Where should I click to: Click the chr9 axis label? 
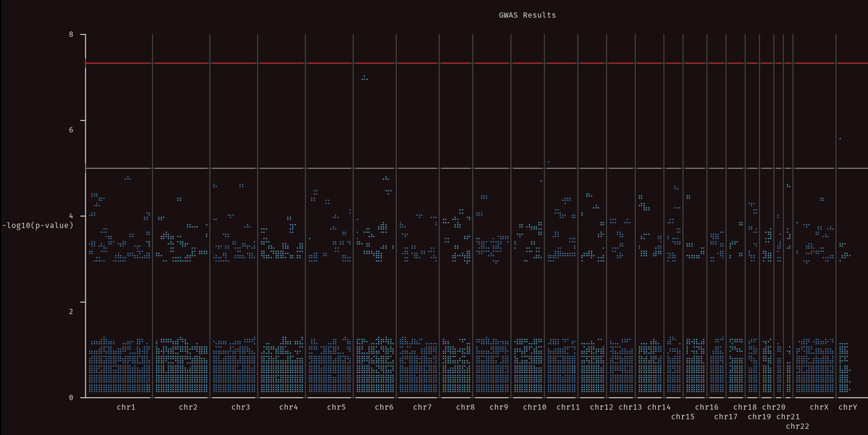coord(498,407)
